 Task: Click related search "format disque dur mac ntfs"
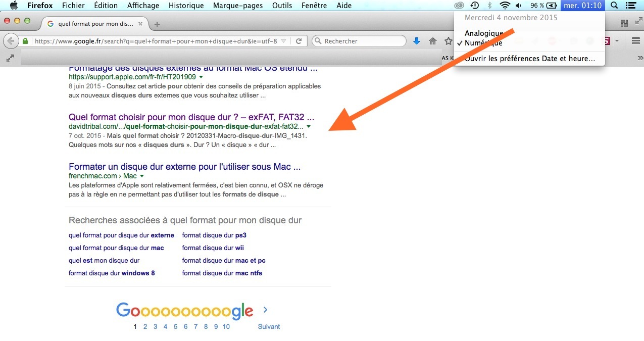222,273
